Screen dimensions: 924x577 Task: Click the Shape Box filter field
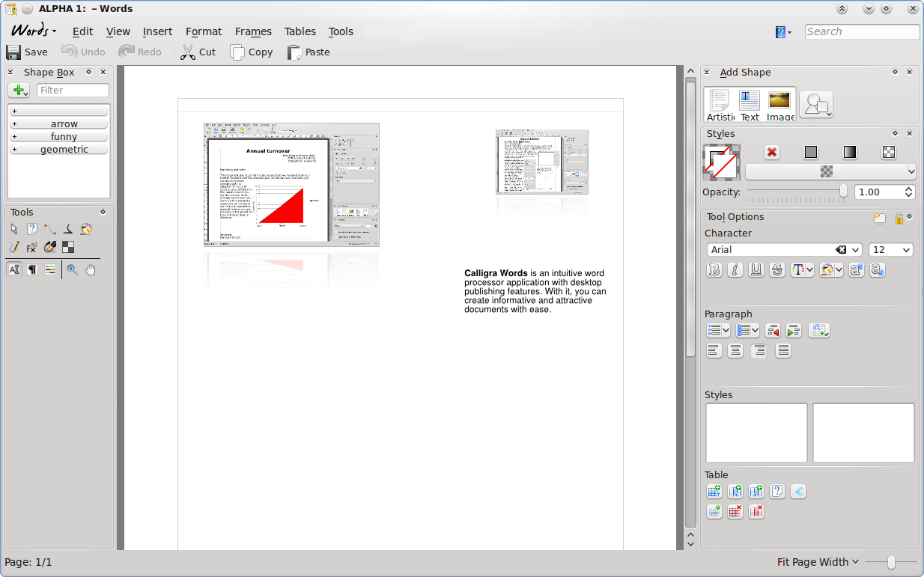73,91
